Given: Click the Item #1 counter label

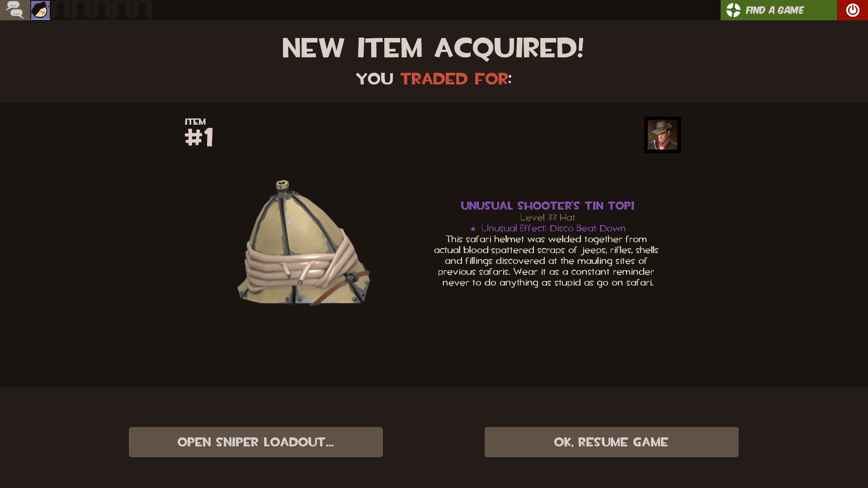Looking at the screenshot, I should click(199, 133).
